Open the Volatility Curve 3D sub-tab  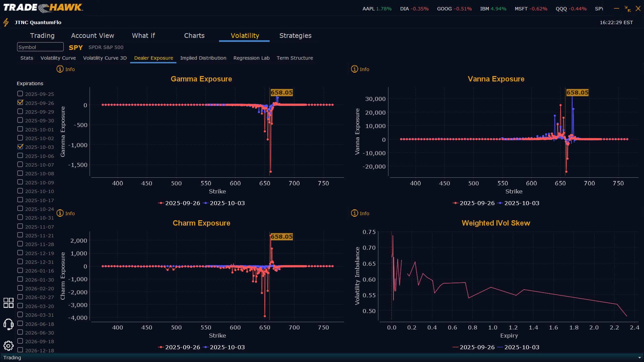click(105, 58)
